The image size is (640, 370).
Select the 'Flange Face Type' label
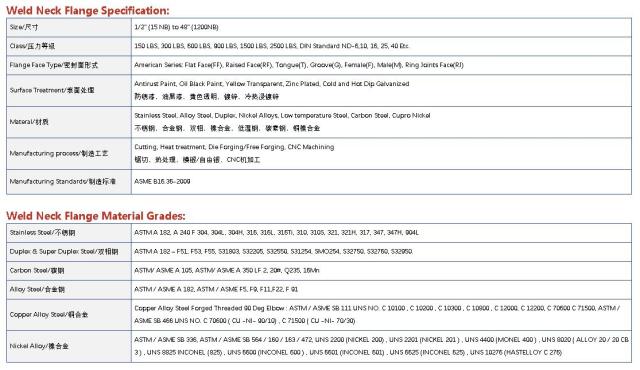point(53,65)
